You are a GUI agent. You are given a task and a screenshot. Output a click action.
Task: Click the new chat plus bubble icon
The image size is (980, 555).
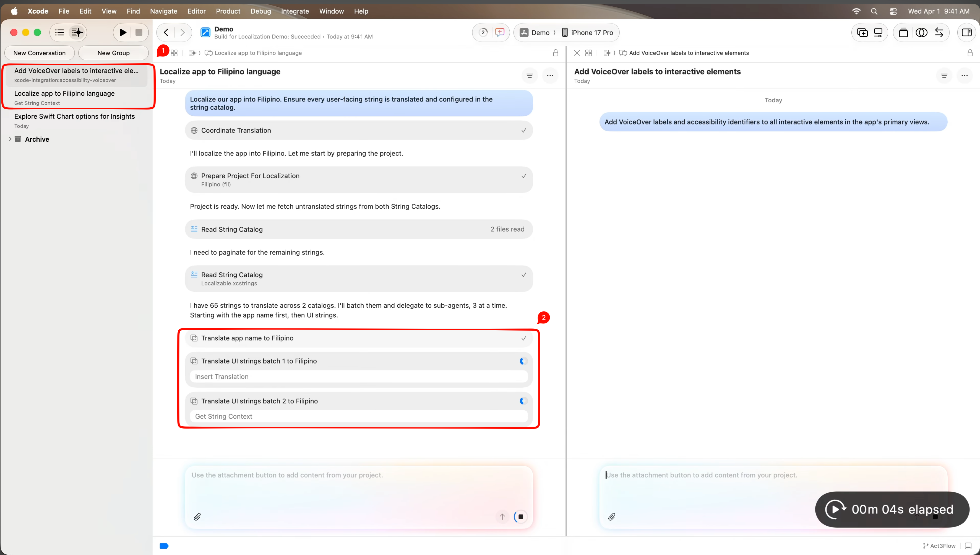[x=500, y=32]
